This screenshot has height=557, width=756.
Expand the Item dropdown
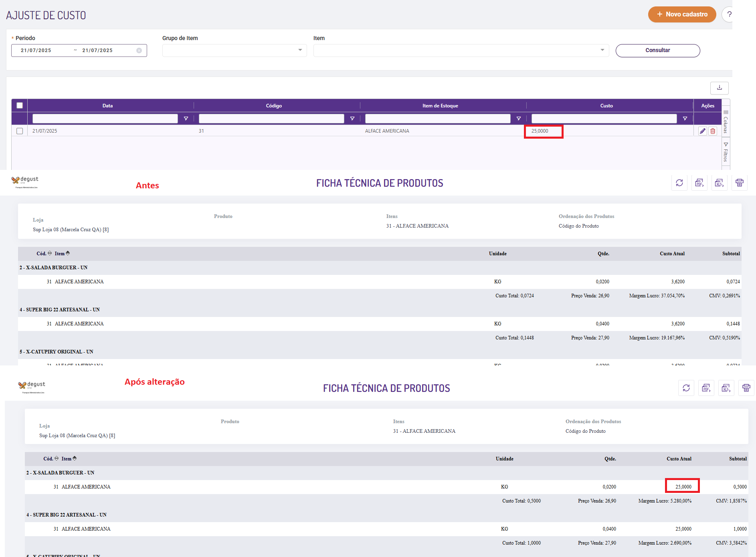[x=461, y=50]
